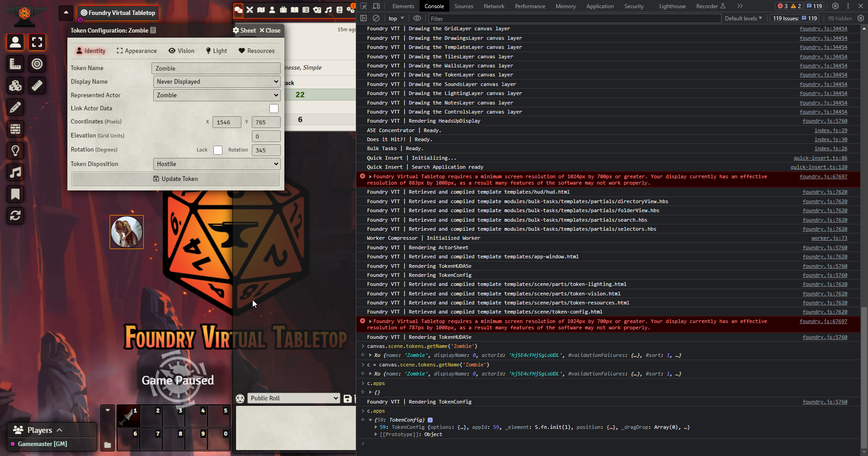Image resolution: width=868 pixels, height=456 pixels.
Task: Toggle the Rotation Lock checkbox
Action: 218,150
